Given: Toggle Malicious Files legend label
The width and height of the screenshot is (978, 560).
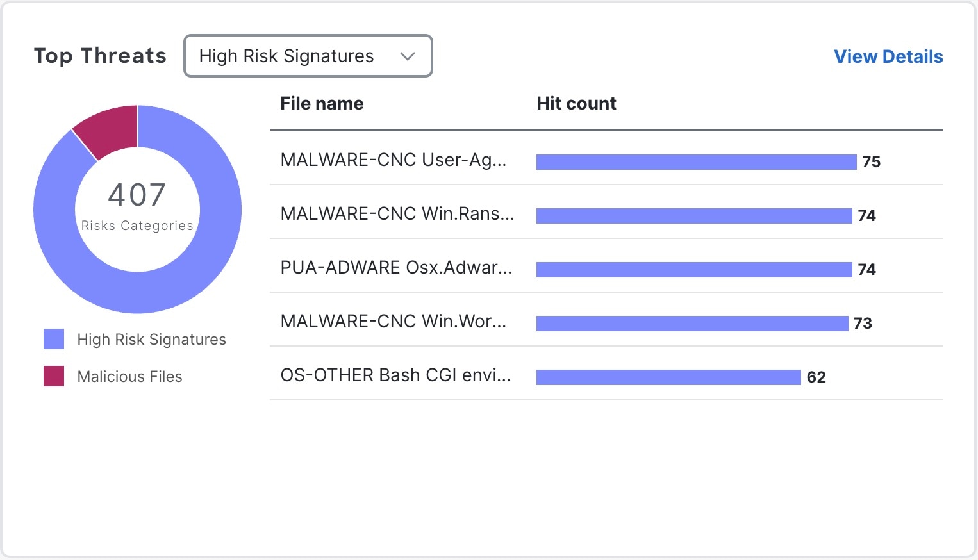Looking at the screenshot, I should (129, 377).
